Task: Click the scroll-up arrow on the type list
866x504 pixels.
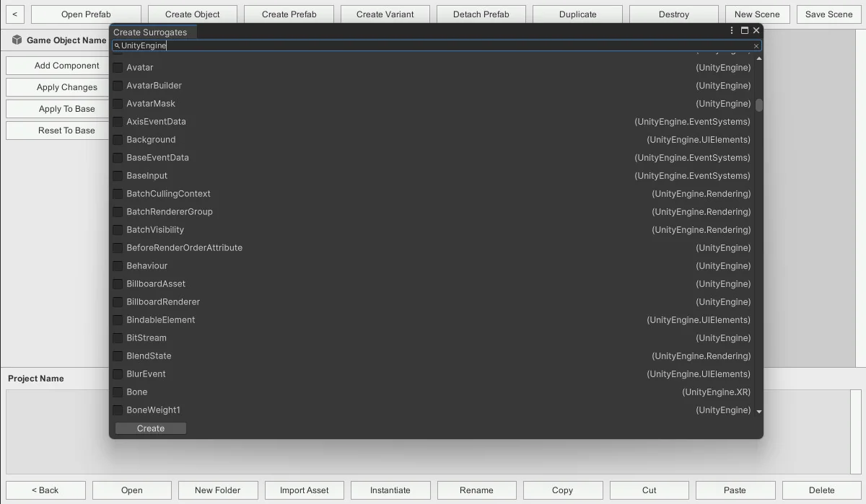Action: click(x=758, y=58)
